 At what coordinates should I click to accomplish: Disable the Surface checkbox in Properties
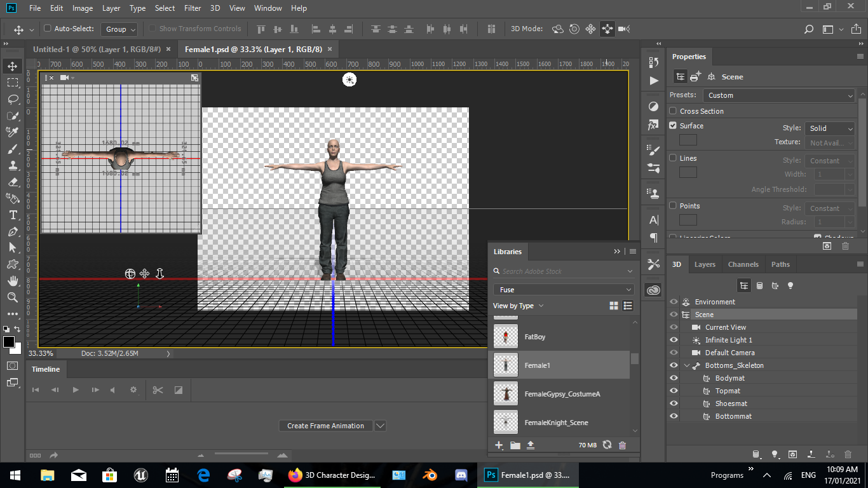(x=672, y=126)
